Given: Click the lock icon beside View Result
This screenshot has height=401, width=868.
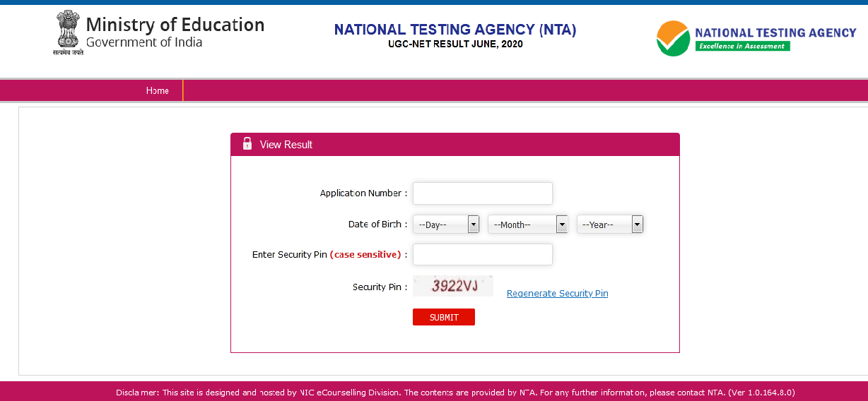Looking at the screenshot, I should click(247, 144).
